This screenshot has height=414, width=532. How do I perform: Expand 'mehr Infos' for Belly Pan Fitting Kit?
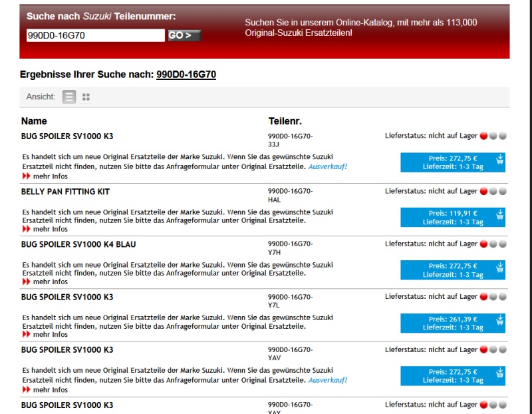coord(50,229)
